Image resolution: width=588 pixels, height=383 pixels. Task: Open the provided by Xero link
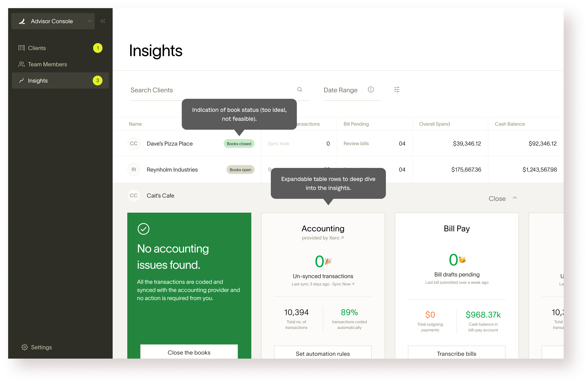coord(323,238)
